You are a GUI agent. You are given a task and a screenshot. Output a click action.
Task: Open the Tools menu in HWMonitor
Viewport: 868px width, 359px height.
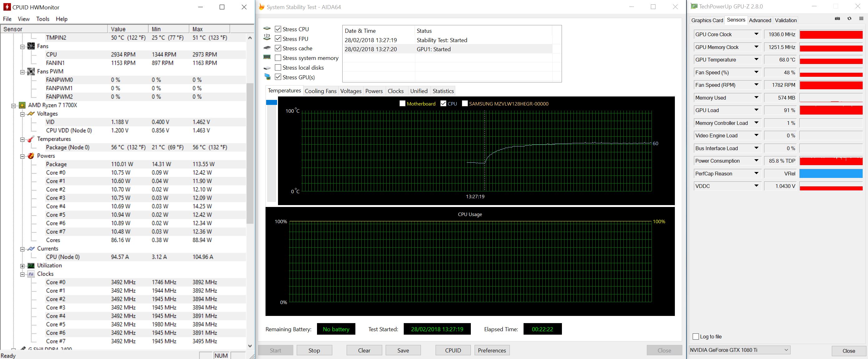tap(42, 19)
